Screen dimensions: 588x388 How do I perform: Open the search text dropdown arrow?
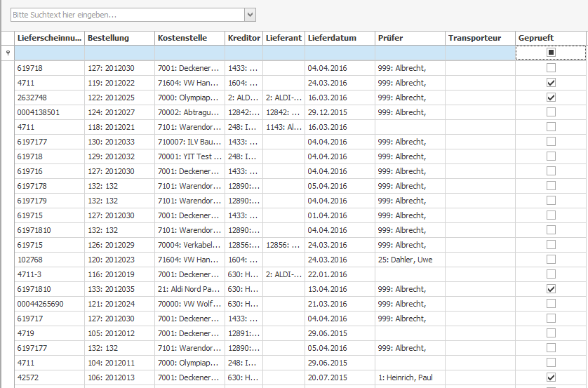coord(250,15)
